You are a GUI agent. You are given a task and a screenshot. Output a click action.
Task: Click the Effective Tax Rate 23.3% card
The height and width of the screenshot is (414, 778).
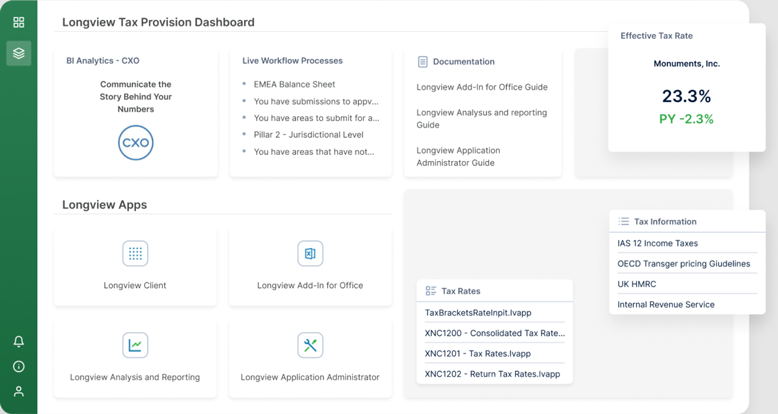685,97
